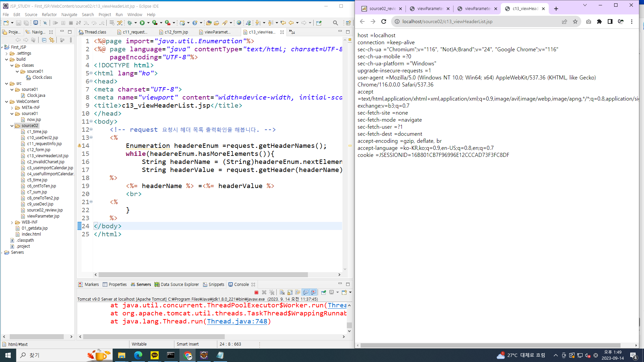The width and height of the screenshot is (644, 362).
Task: Click the Search magnifier icon in the Eclipse toolbar
Action: 335,23
